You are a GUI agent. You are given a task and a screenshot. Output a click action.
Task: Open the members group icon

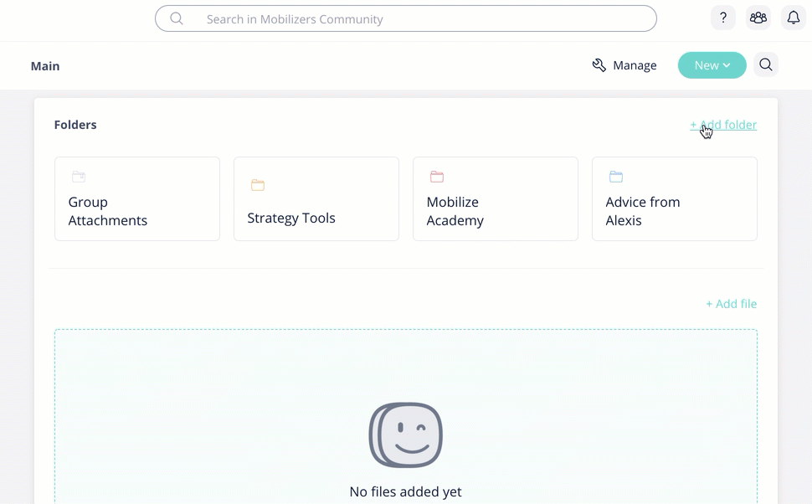click(758, 18)
